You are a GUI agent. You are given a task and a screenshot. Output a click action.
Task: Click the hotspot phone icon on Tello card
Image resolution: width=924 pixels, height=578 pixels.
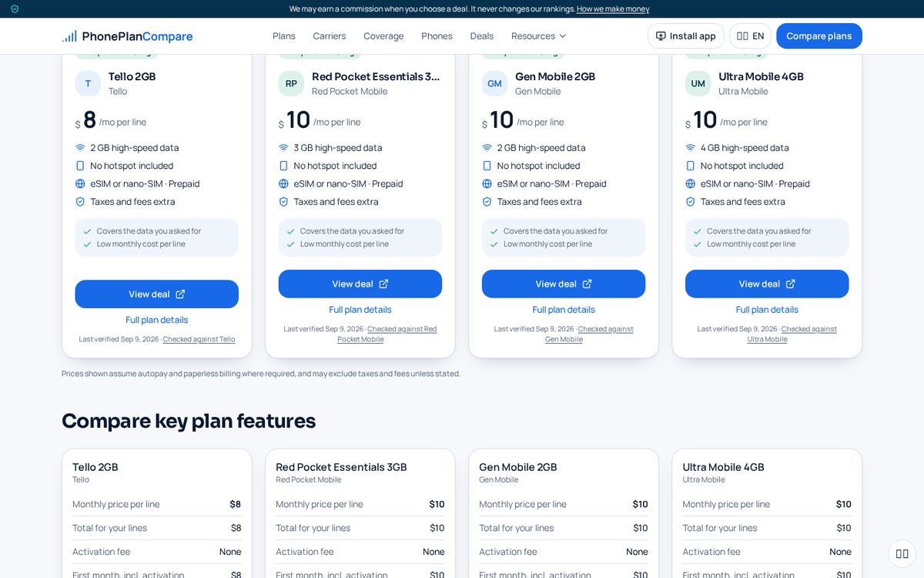[80, 166]
